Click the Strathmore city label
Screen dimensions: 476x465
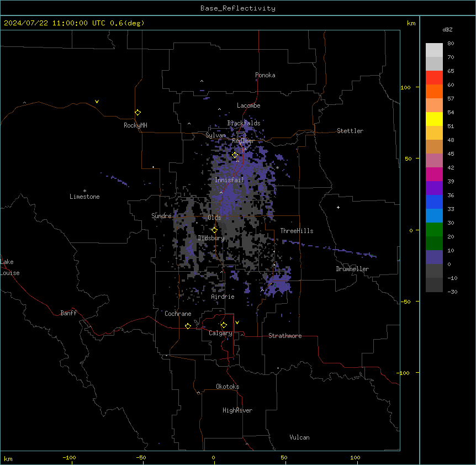pos(285,336)
